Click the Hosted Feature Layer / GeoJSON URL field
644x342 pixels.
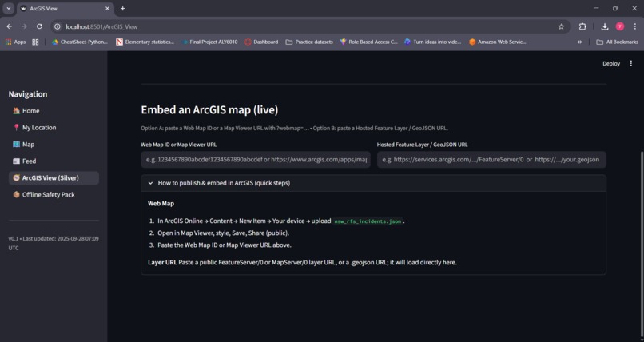(491, 160)
